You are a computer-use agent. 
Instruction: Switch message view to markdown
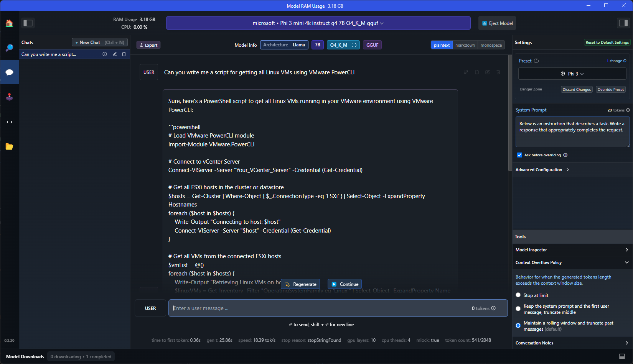465,45
